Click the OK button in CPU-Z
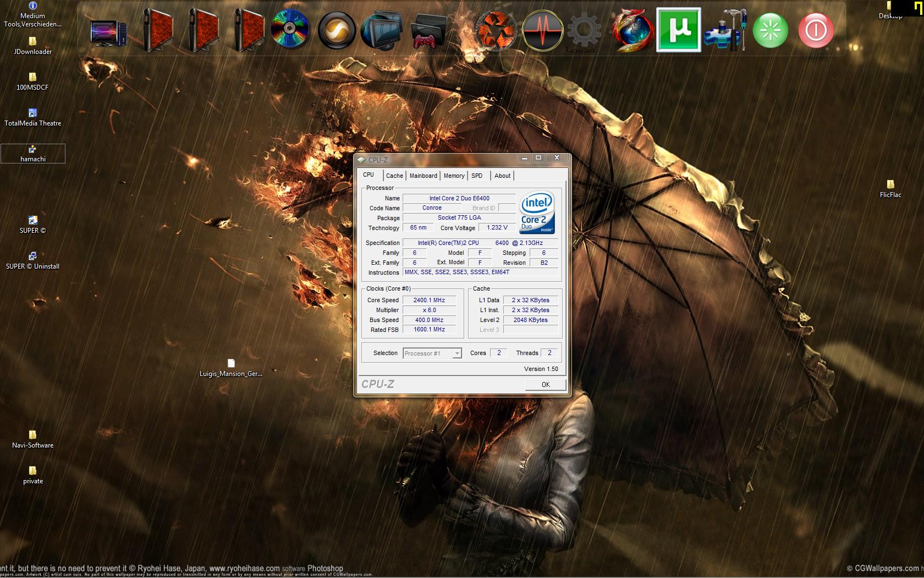The image size is (924, 578). pos(546,385)
